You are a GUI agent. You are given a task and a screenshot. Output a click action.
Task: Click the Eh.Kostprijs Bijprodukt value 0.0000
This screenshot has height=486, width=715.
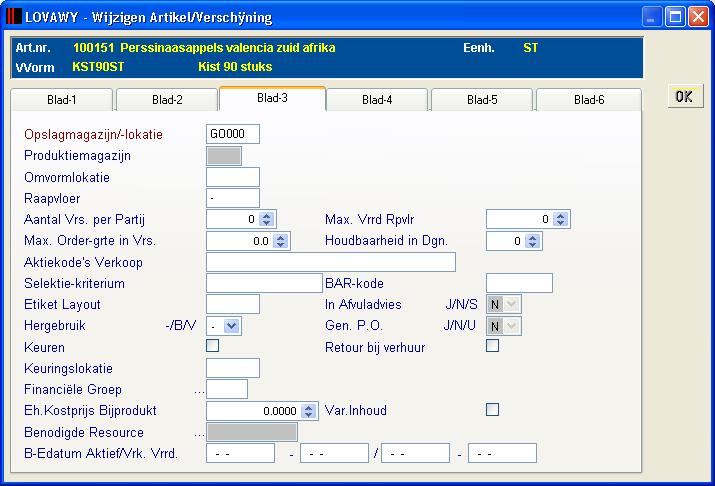pyautogui.click(x=280, y=411)
